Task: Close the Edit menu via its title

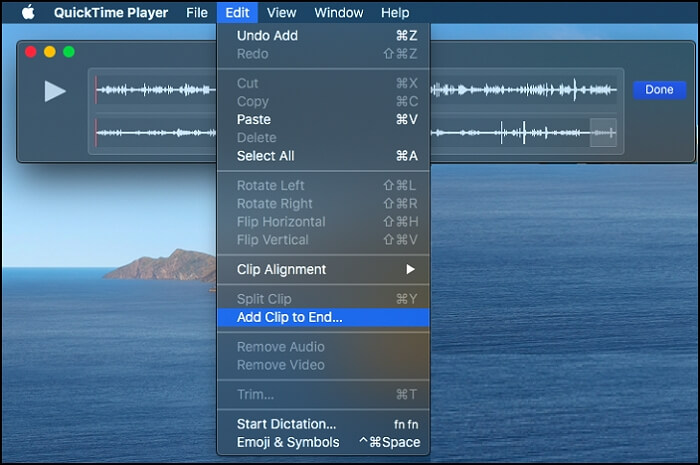Action: click(x=237, y=13)
